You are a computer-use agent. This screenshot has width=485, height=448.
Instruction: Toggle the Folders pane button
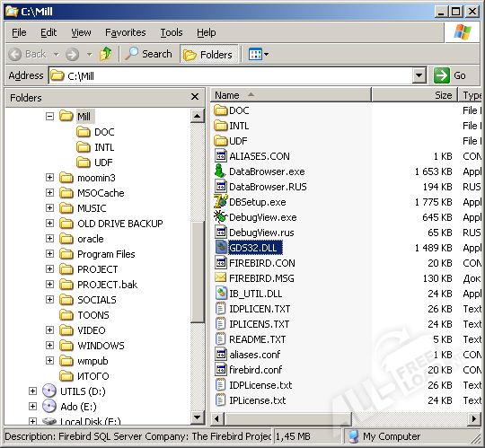pos(208,55)
